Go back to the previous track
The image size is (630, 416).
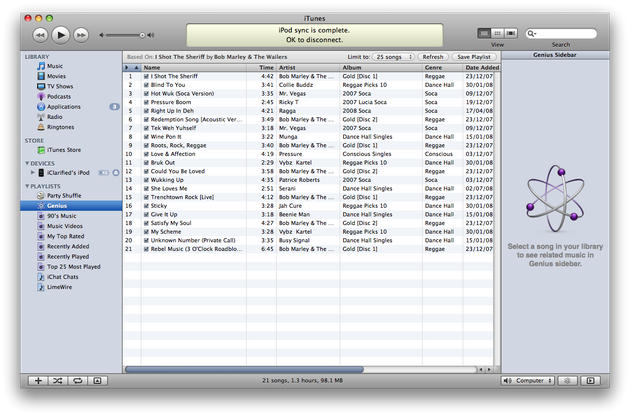[x=38, y=34]
